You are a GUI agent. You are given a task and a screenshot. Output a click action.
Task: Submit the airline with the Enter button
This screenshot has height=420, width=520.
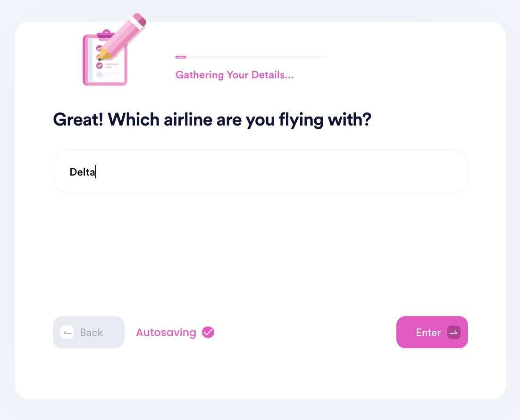coord(432,332)
